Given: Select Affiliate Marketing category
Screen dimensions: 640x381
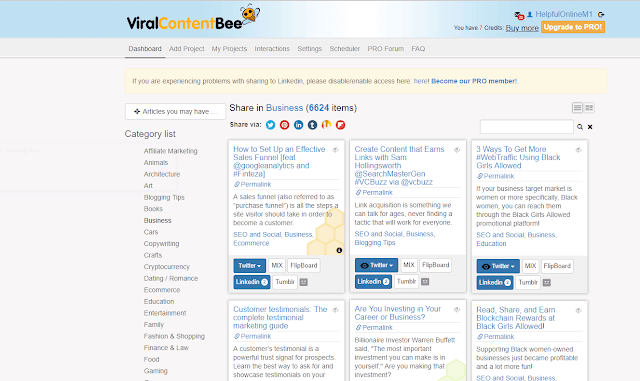Looking at the screenshot, I should coord(170,151).
